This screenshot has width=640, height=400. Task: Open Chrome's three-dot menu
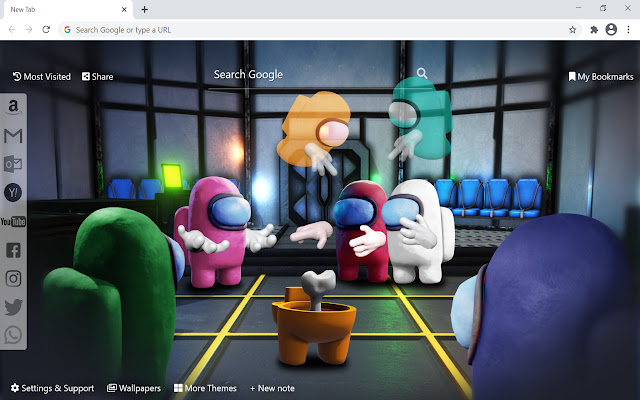[629, 29]
